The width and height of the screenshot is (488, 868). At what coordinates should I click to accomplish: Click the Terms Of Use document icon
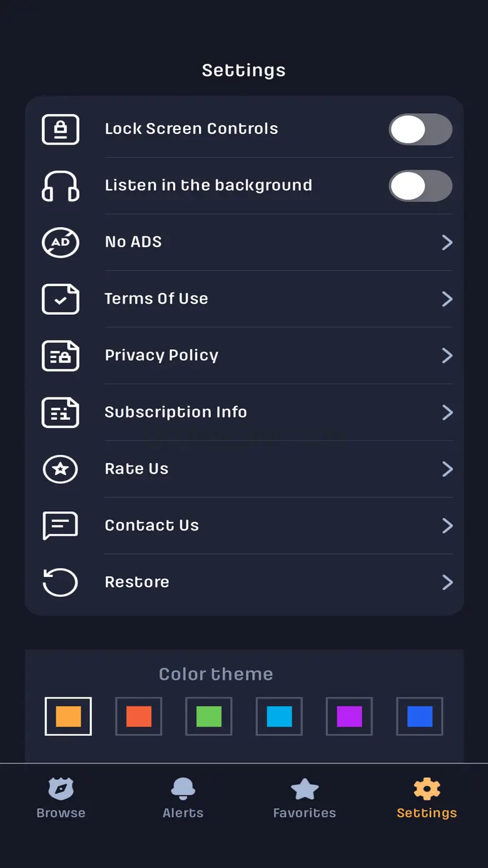[61, 299]
